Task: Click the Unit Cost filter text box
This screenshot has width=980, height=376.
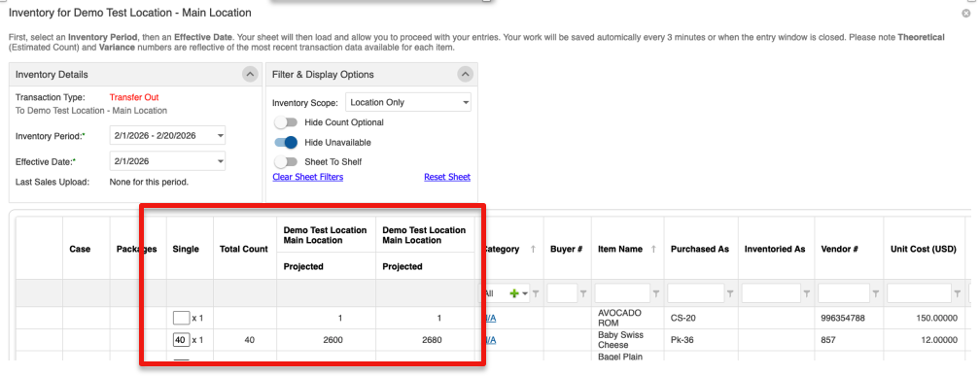Action: coord(920,293)
